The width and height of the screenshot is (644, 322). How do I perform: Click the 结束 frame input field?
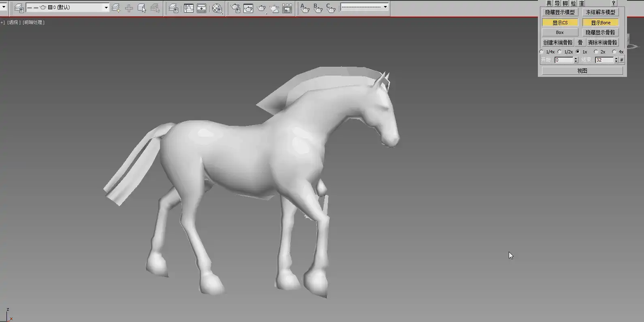click(604, 60)
